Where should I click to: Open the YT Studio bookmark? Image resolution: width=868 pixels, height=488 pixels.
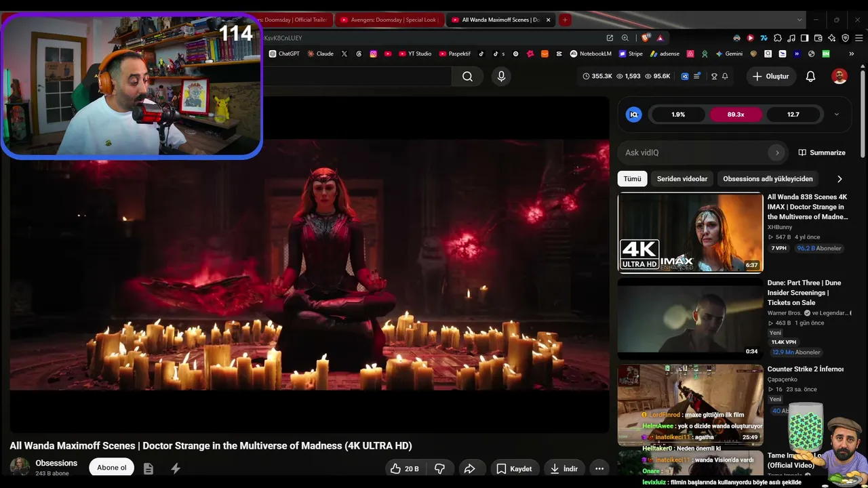pos(415,54)
